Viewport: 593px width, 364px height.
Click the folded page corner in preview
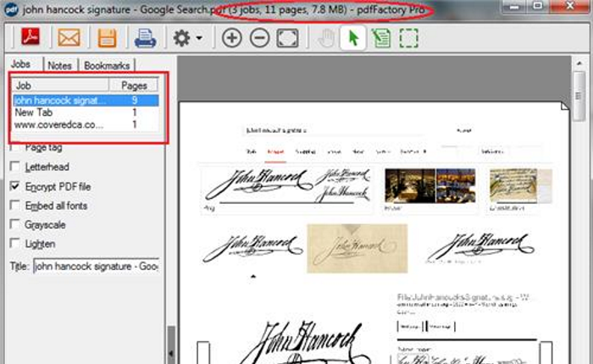565,106
